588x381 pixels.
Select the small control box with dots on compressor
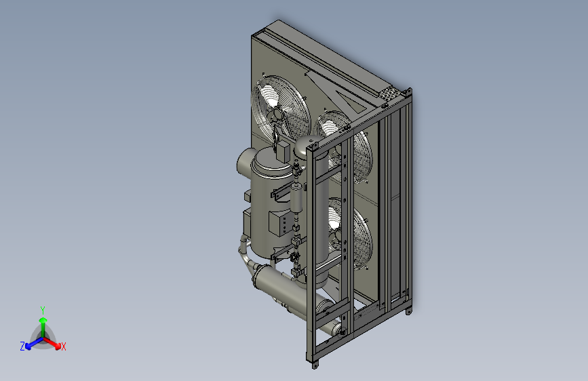(281, 223)
